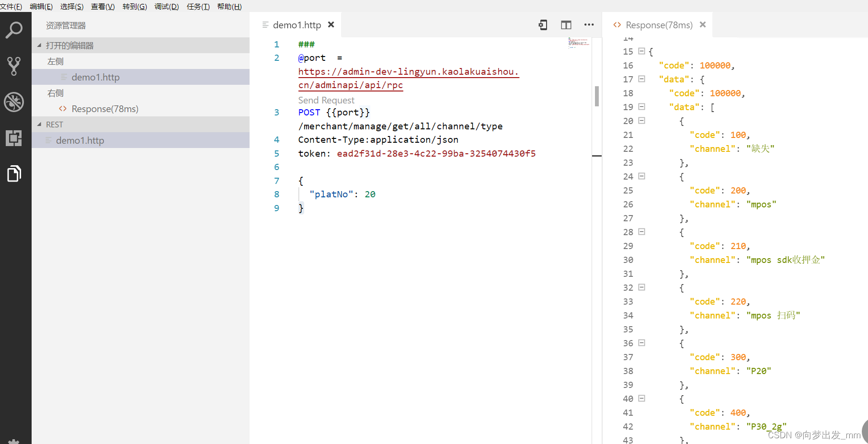Open the Search view in activity bar
868x444 pixels.
coord(14,30)
